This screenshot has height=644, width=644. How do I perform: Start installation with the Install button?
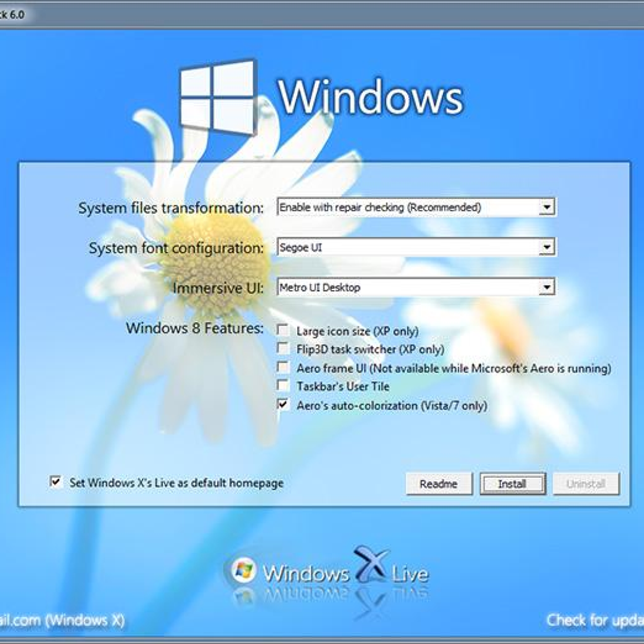click(513, 484)
